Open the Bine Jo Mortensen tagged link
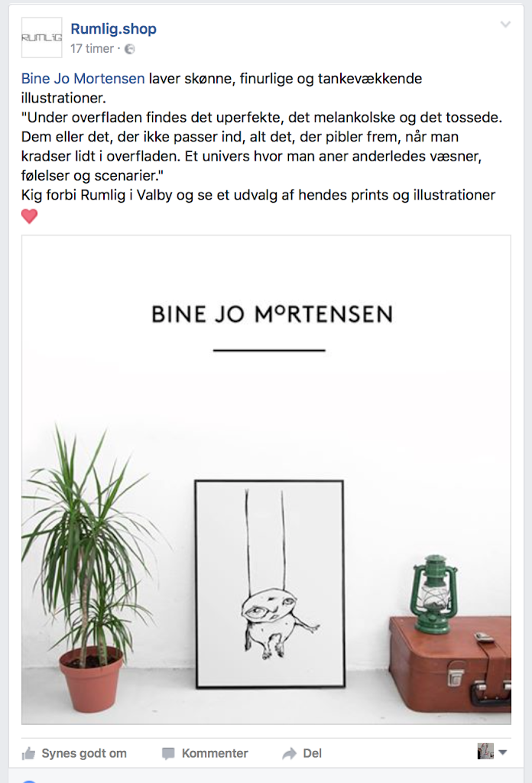 83,79
